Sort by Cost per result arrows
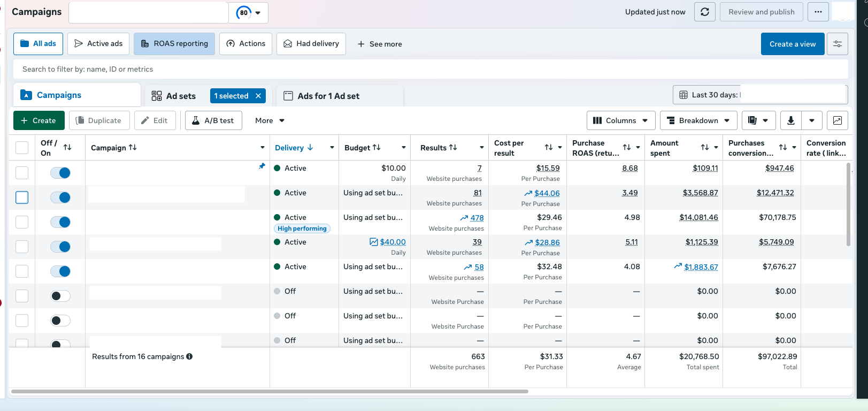Image resolution: width=868 pixels, height=411 pixels. 549,147
